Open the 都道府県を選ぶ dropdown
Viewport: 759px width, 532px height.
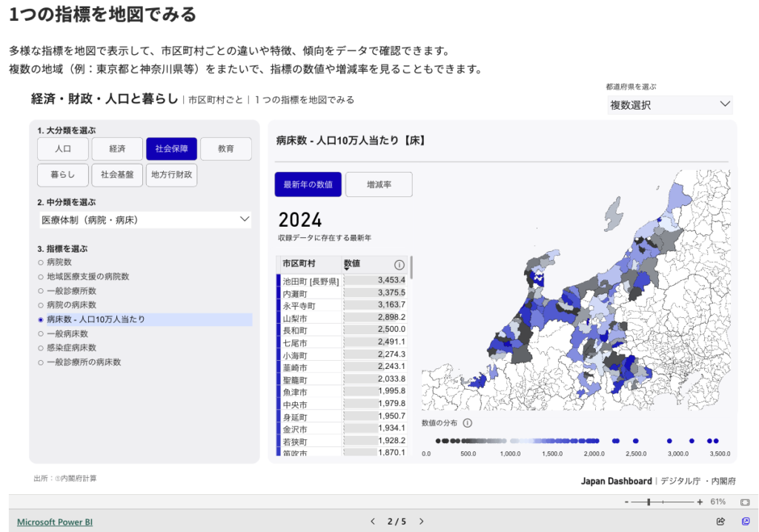point(669,105)
